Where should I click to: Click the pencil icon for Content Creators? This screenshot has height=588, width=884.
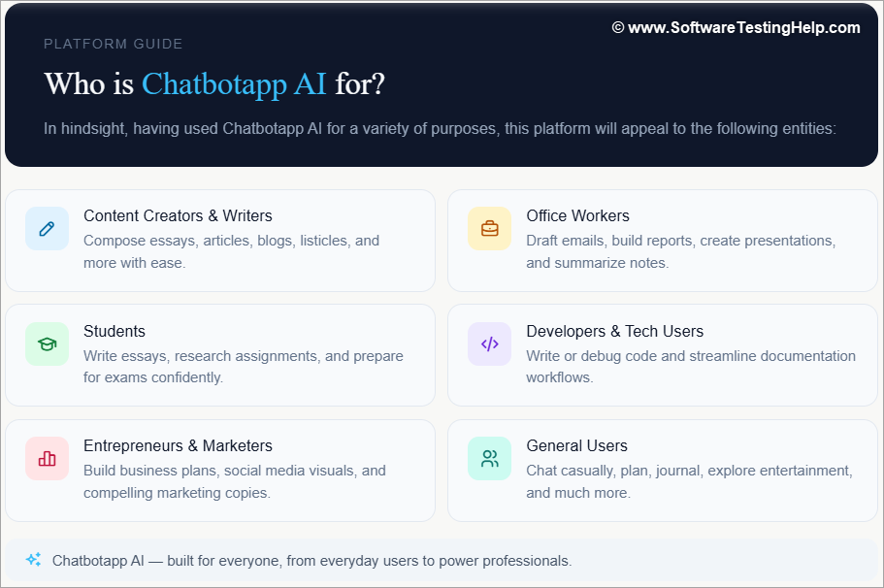click(47, 228)
